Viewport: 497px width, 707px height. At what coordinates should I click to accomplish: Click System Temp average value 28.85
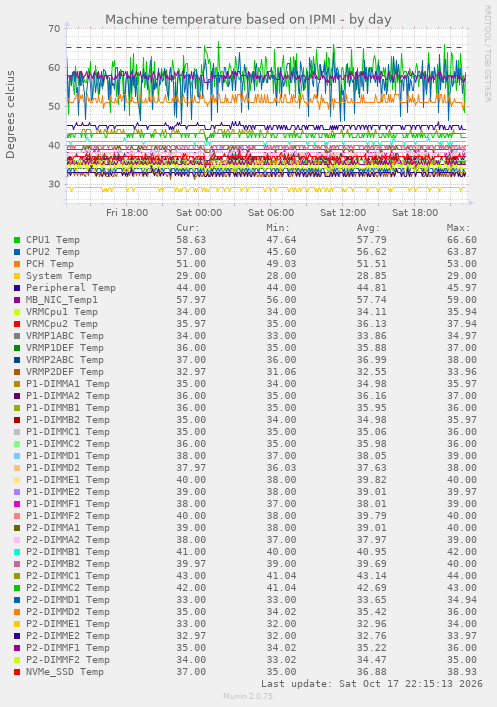pyautogui.click(x=372, y=276)
